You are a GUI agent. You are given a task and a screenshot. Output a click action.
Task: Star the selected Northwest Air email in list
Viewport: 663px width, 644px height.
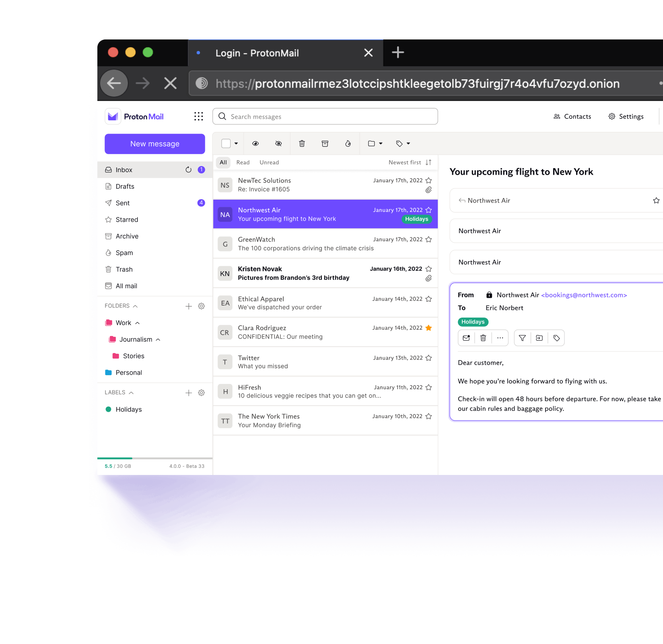tap(429, 210)
